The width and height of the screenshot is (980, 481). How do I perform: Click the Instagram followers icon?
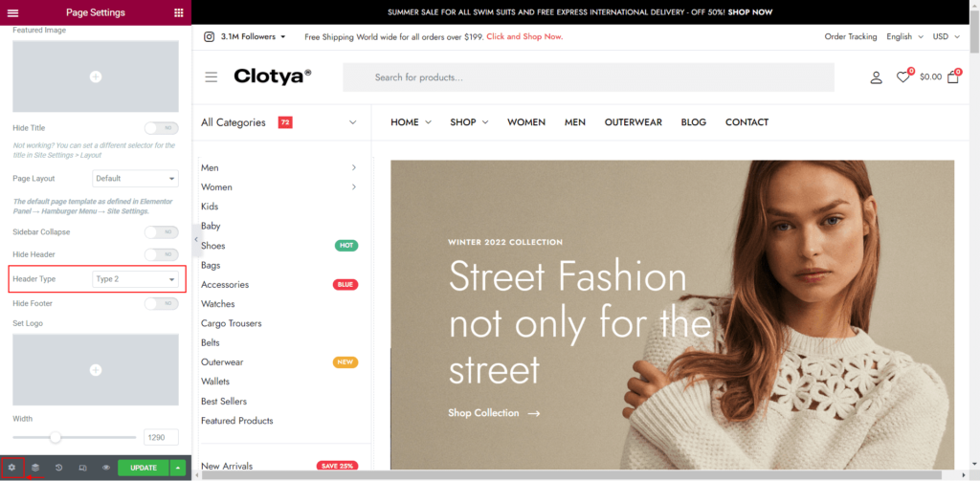[x=210, y=37]
